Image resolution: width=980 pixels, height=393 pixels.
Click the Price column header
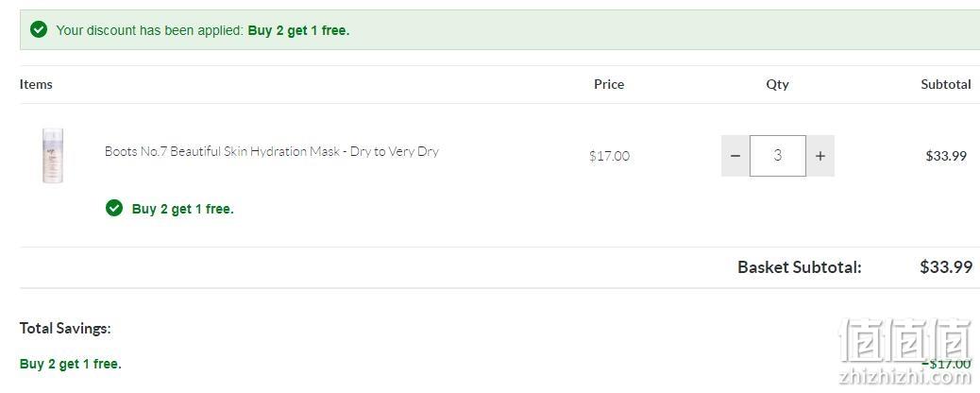pyautogui.click(x=609, y=84)
